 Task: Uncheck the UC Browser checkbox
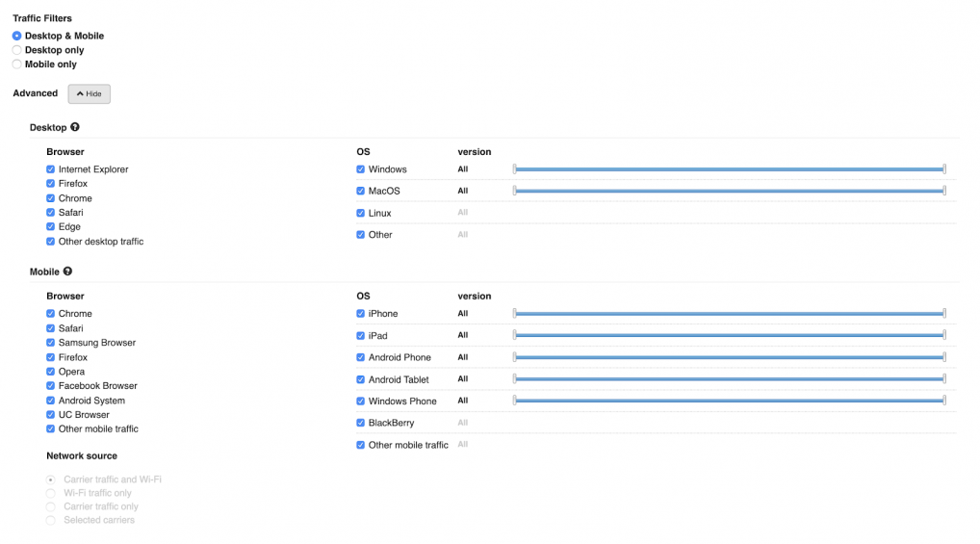click(51, 415)
